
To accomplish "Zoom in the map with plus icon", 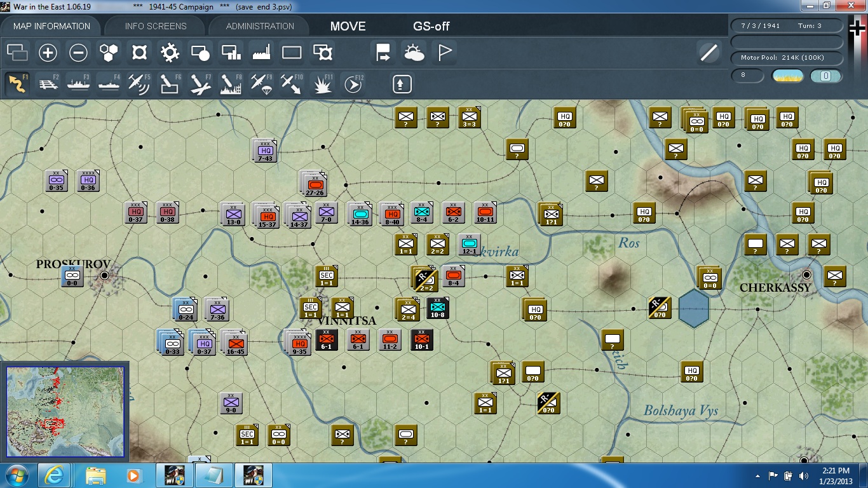I will click(x=48, y=53).
